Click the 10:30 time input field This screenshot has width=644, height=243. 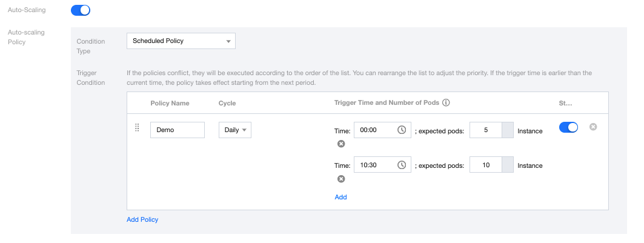376,165
